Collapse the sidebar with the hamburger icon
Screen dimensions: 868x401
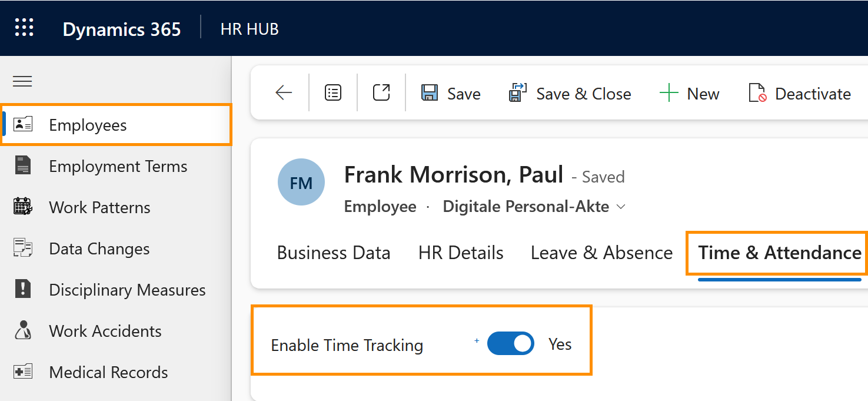(x=22, y=81)
